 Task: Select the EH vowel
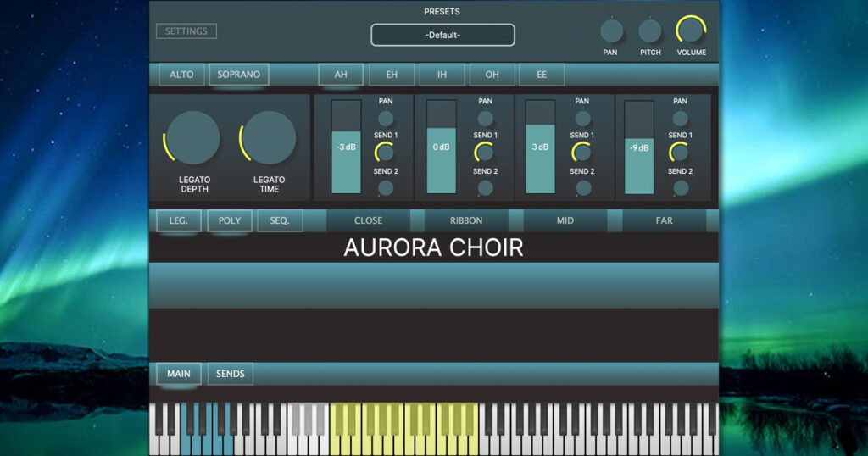[x=392, y=74]
